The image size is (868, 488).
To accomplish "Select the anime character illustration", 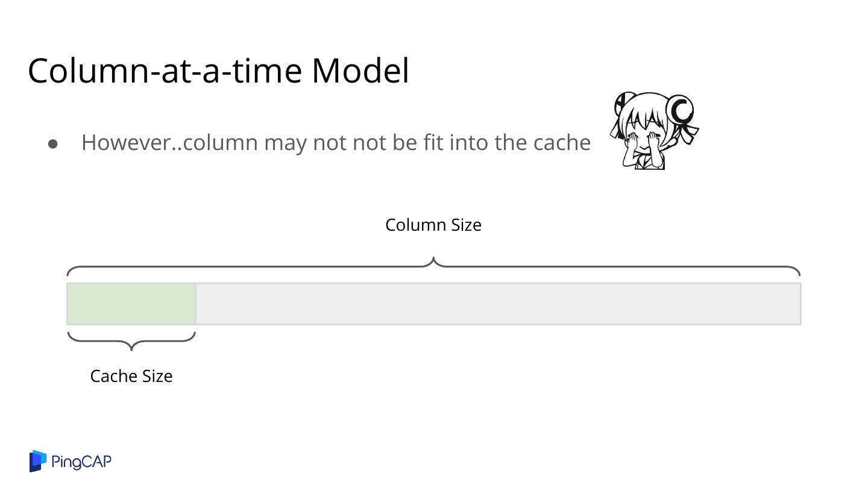I will (x=655, y=130).
